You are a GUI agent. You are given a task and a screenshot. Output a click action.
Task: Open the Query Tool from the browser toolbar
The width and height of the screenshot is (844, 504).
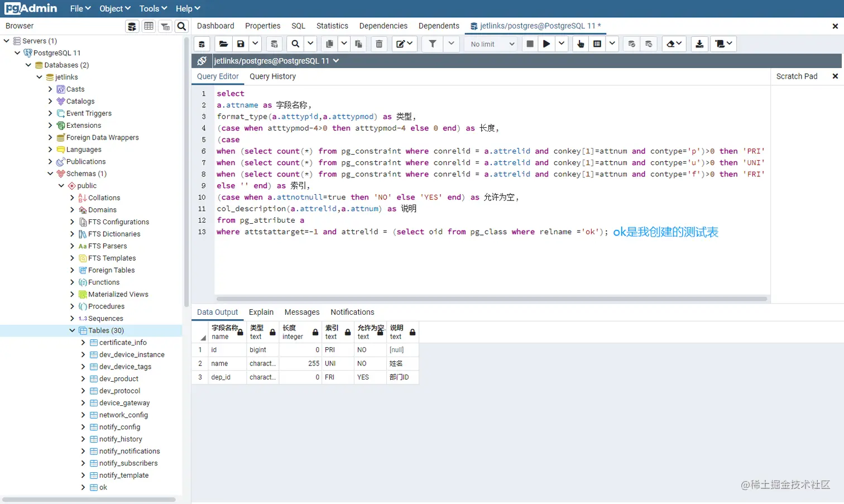132,26
